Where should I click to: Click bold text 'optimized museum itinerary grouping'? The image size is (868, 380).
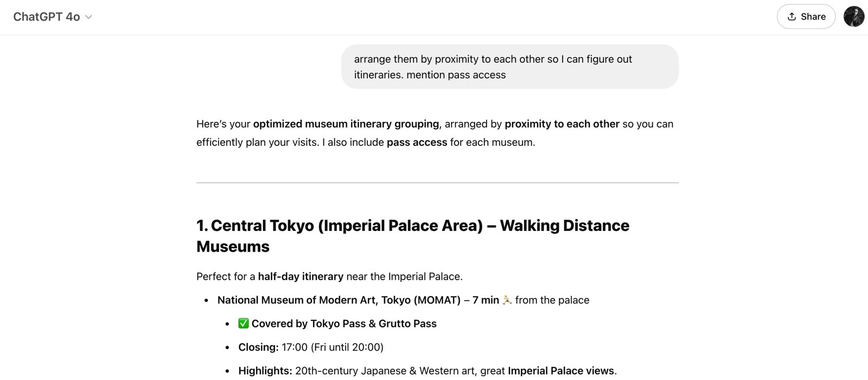point(346,124)
